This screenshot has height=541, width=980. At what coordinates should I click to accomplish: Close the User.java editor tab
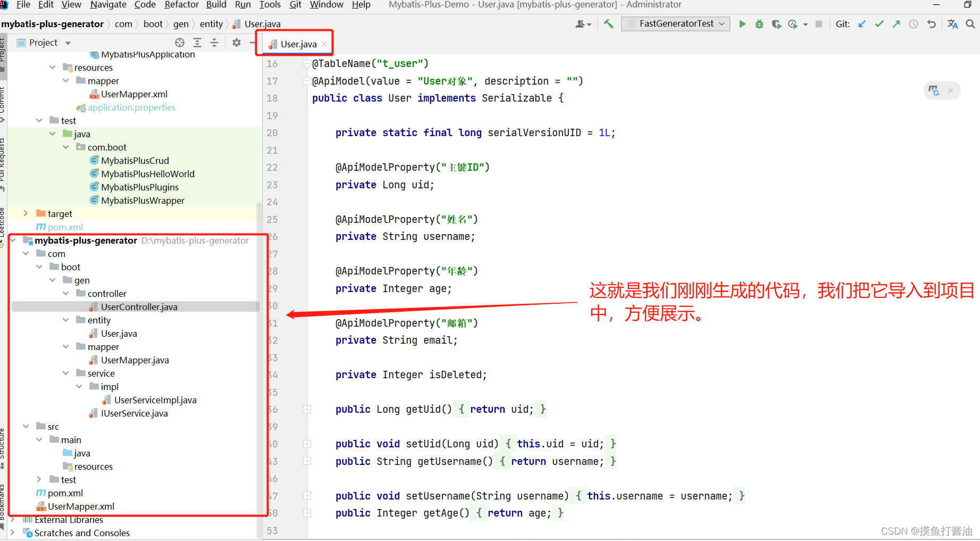pos(324,44)
